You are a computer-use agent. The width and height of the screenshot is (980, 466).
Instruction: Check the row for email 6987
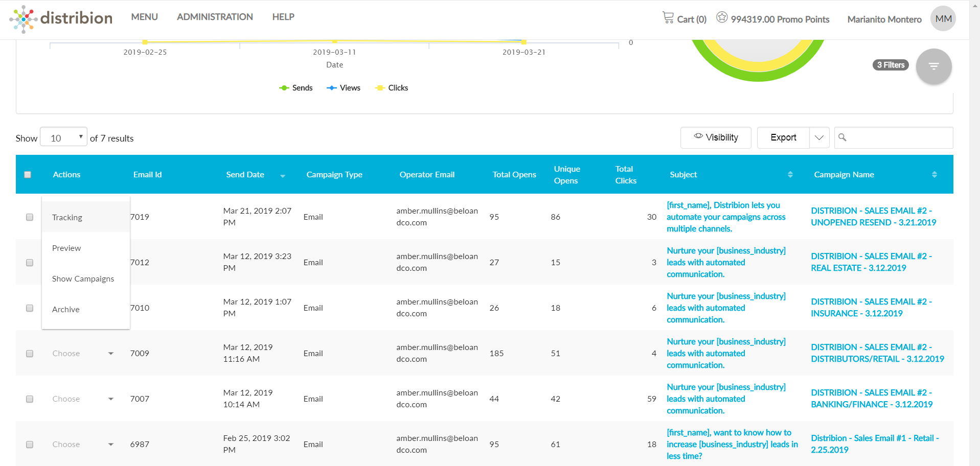tap(30, 445)
